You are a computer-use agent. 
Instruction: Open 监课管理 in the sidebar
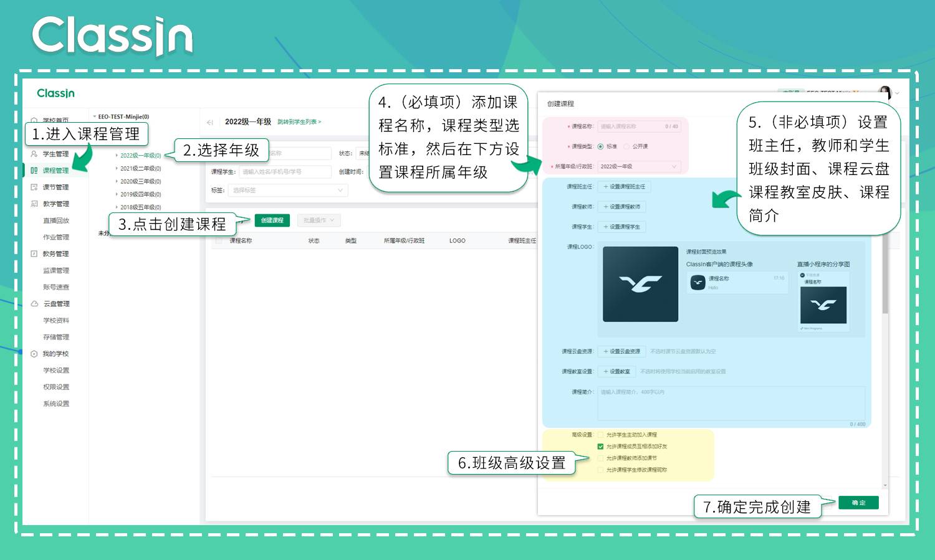pos(56,270)
